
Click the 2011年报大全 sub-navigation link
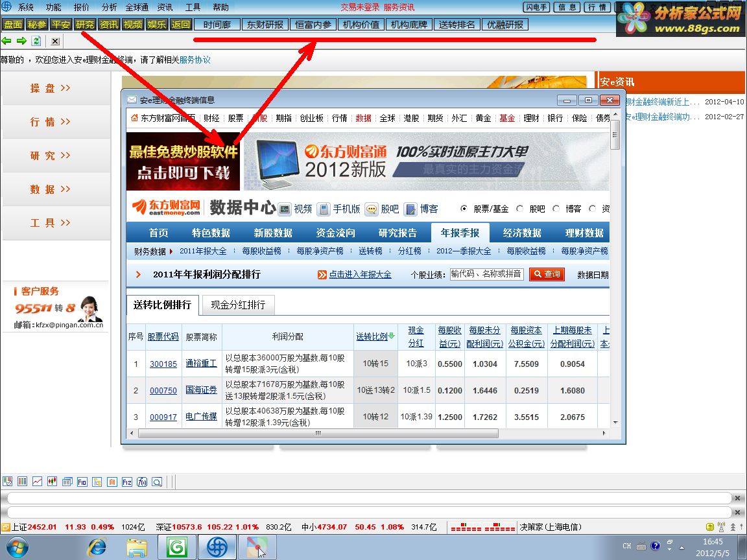point(203,251)
